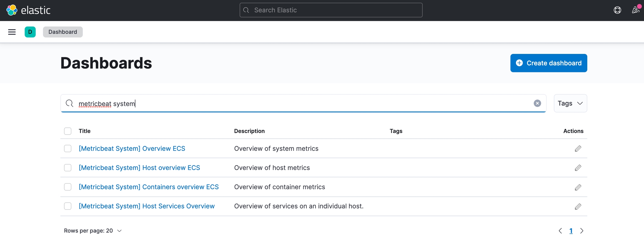Click 'Overview of services on an individual host.'
Screen dimensions: 644x244
[299, 206]
